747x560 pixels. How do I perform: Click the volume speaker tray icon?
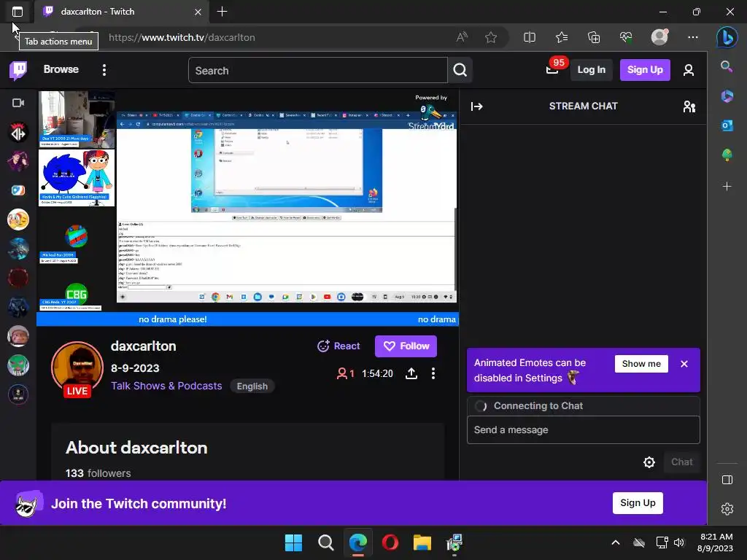click(679, 542)
